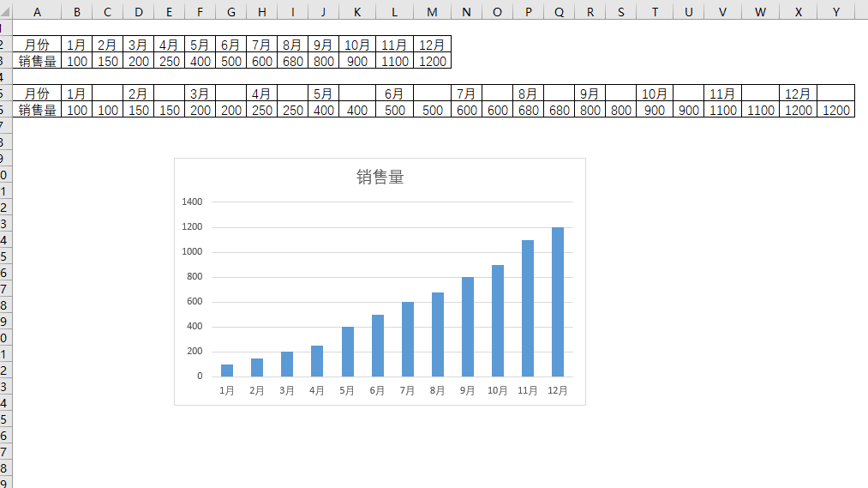
Task: Click the 月份 cell in the first table
Action: [x=37, y=45]
